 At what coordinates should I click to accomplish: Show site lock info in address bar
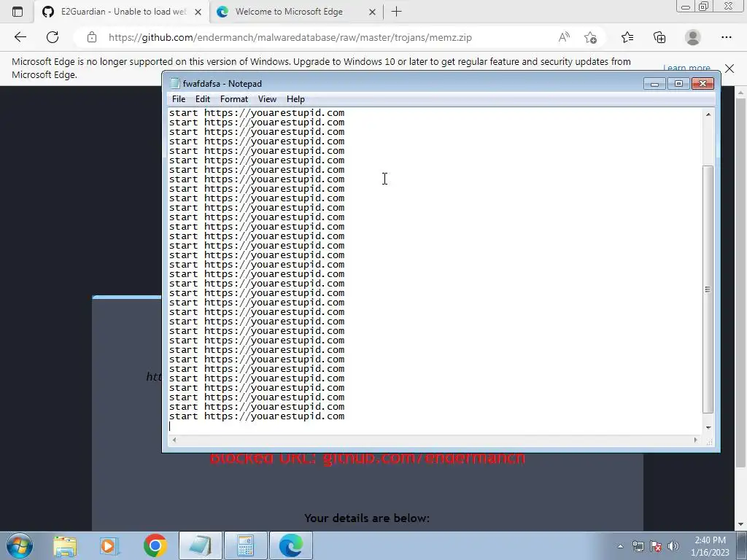(92, 38)
